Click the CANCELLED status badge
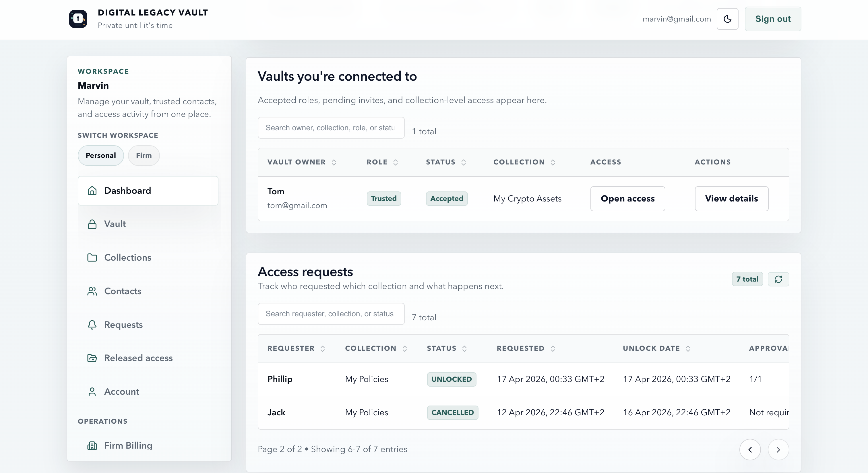Viewport: 868px width, 473px height. (453, 412)
